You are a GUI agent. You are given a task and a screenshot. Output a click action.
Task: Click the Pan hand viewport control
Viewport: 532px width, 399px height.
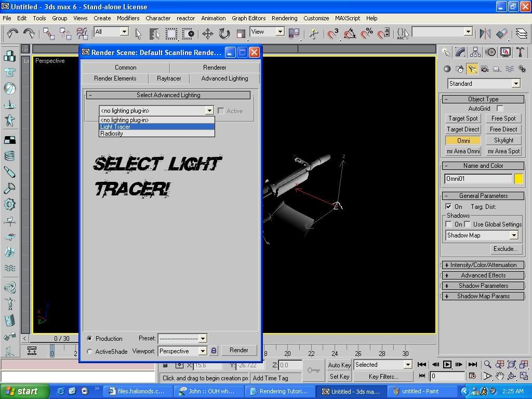[500, 376]
